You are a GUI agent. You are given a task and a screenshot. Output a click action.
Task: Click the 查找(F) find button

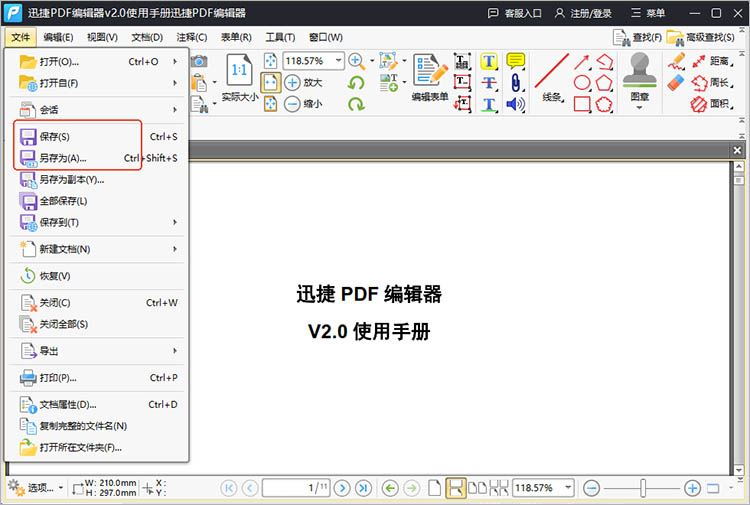point(637,37)
